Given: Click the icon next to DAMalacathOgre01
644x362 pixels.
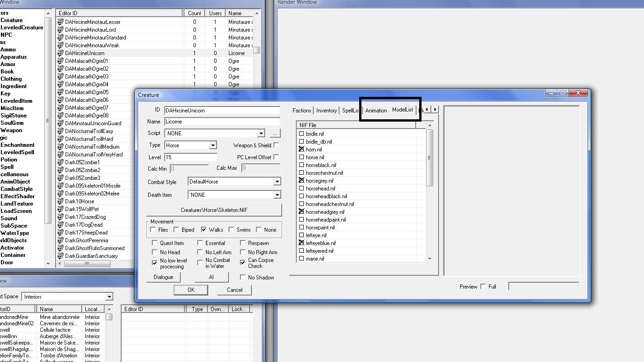Looking at the screenshot, I should [60, 61].
